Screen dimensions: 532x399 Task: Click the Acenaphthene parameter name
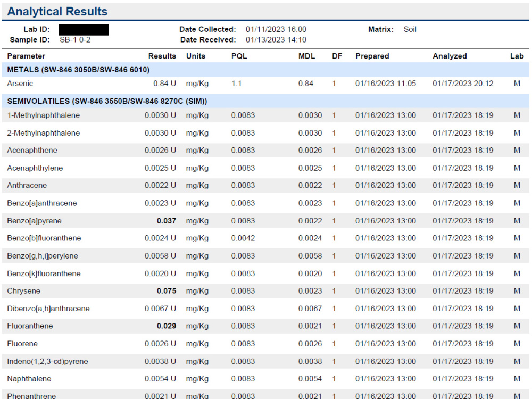pos(32,151)
